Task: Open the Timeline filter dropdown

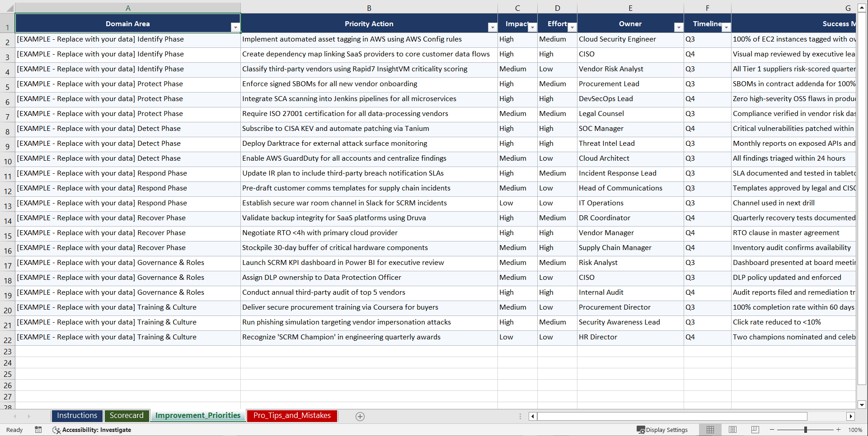Action: [x=726, y=27]
